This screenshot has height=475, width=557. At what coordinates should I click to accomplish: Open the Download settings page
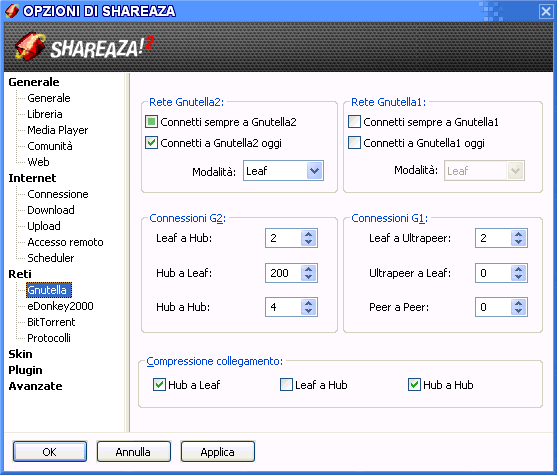[x=51, y=210]
